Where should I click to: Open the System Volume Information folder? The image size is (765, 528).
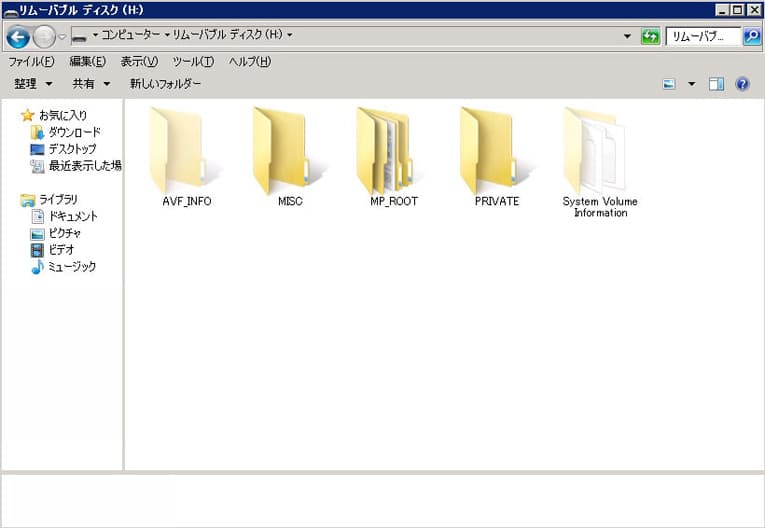(x=599, y=152)
